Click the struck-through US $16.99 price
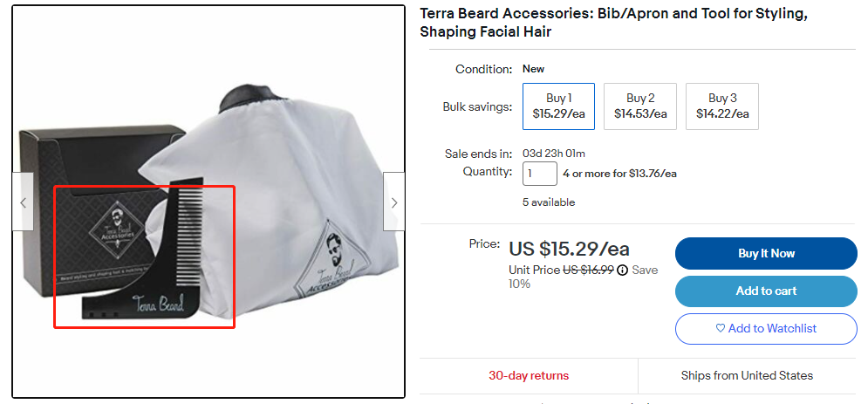Image resolution: width=868 pixels, height=404 pixels. [588, 270]
